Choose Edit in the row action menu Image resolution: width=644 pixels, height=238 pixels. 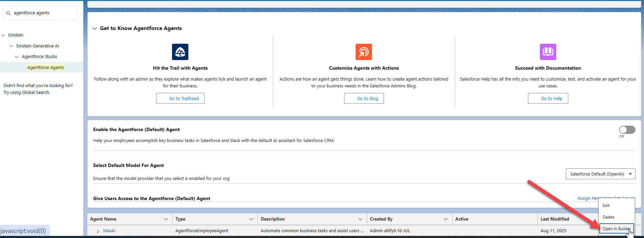(x=606, y=206)
